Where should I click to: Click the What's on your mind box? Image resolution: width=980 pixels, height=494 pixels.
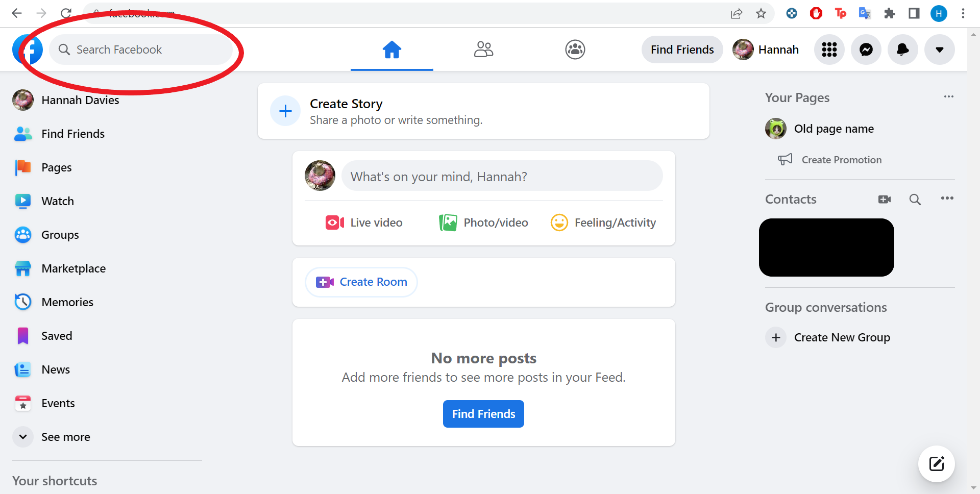pyautogui.click(x=502, y=176)
